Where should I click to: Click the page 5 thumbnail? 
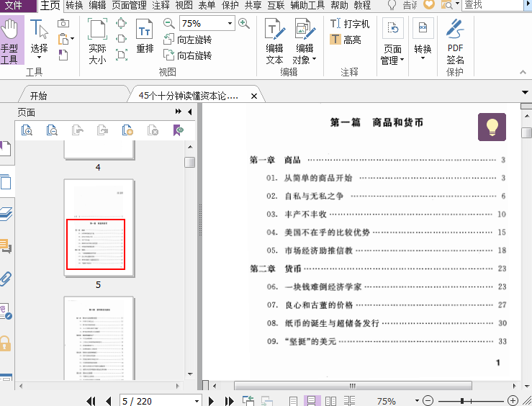click(x=99, y=228)
